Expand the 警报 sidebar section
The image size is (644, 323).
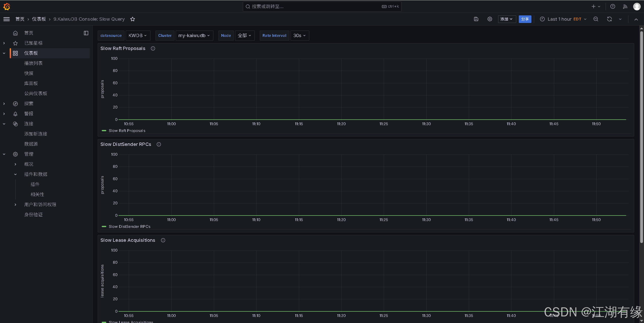pos(4,114)
